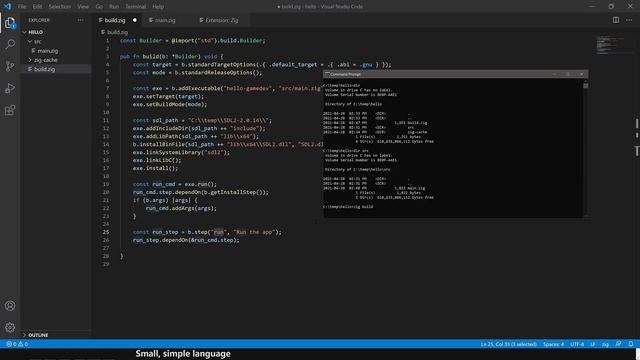Open the Source Control view
Screen dimensions: 640x360
pyautogui.click(x=10, y=66)
